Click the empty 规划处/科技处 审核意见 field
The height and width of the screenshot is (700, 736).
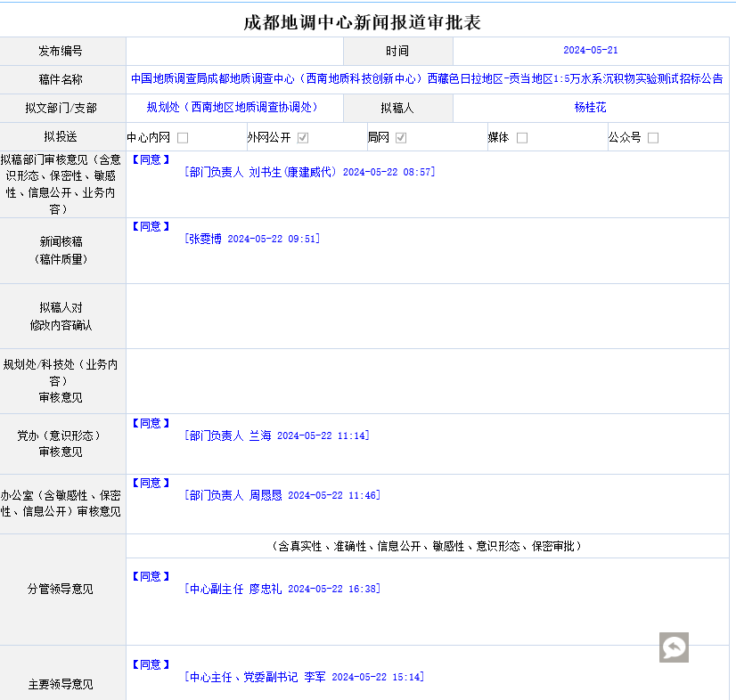click(x=427, y=381)
